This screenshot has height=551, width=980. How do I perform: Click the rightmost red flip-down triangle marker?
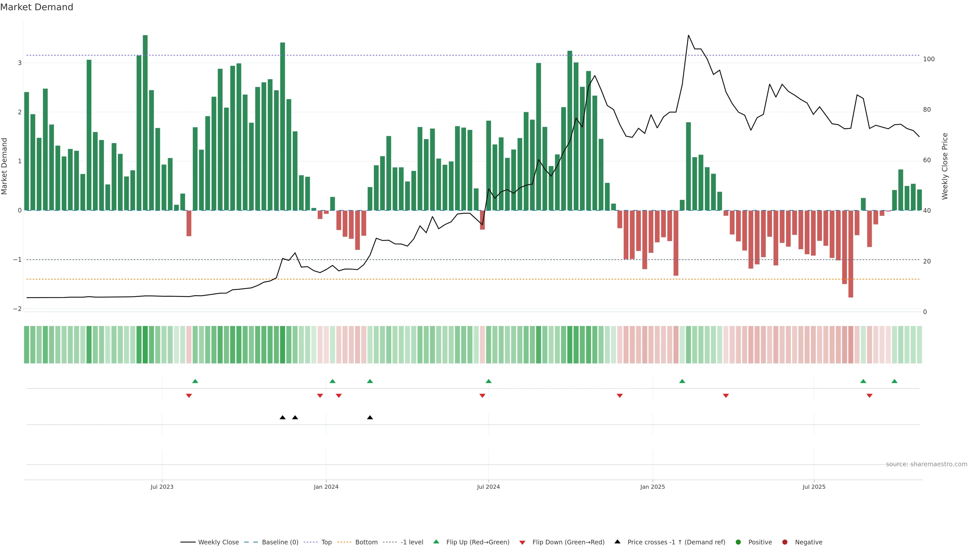click(869, 396)
